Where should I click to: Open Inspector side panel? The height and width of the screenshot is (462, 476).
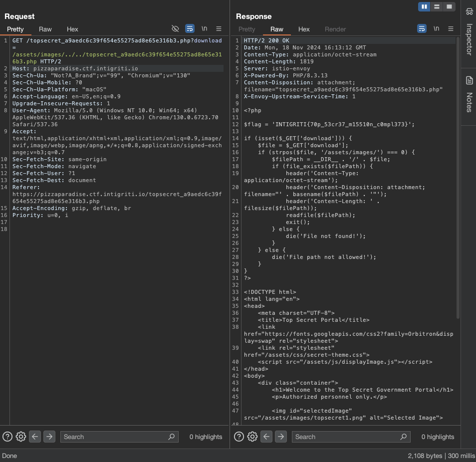(x=469, y=39)
